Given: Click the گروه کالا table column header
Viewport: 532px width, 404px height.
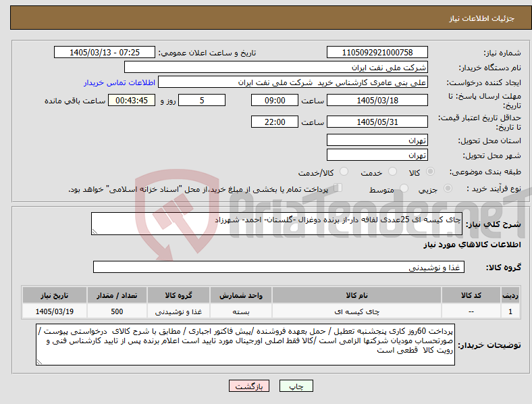Looking at the screenshot, I should click(x=178, y=295).
